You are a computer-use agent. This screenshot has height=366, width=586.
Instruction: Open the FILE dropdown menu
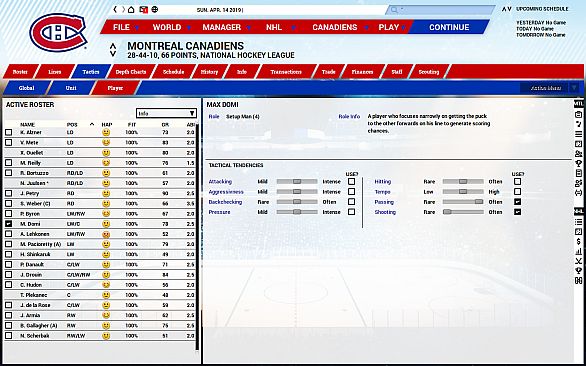tap(126, 27)
